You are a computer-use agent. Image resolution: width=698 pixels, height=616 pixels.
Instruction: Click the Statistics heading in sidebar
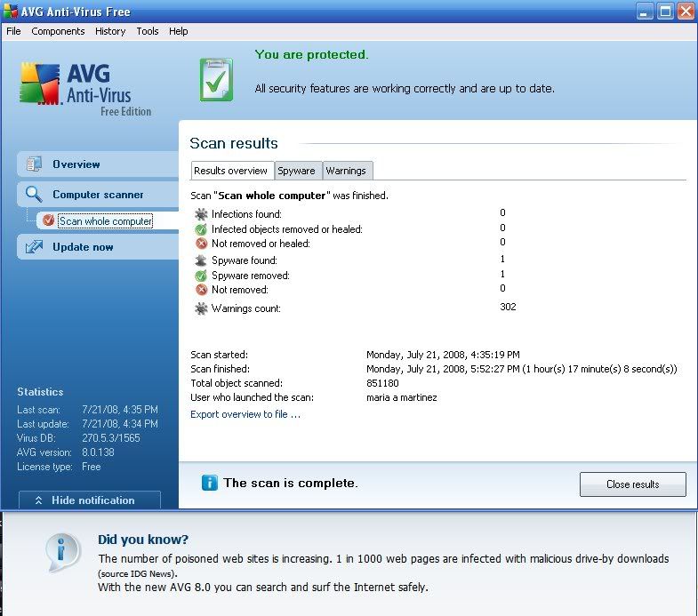(40, 392)
